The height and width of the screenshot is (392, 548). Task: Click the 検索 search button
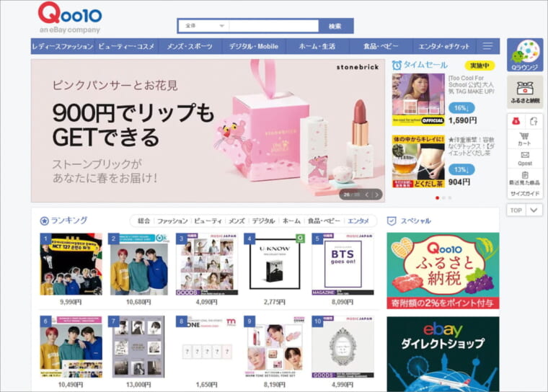[335, 26]
